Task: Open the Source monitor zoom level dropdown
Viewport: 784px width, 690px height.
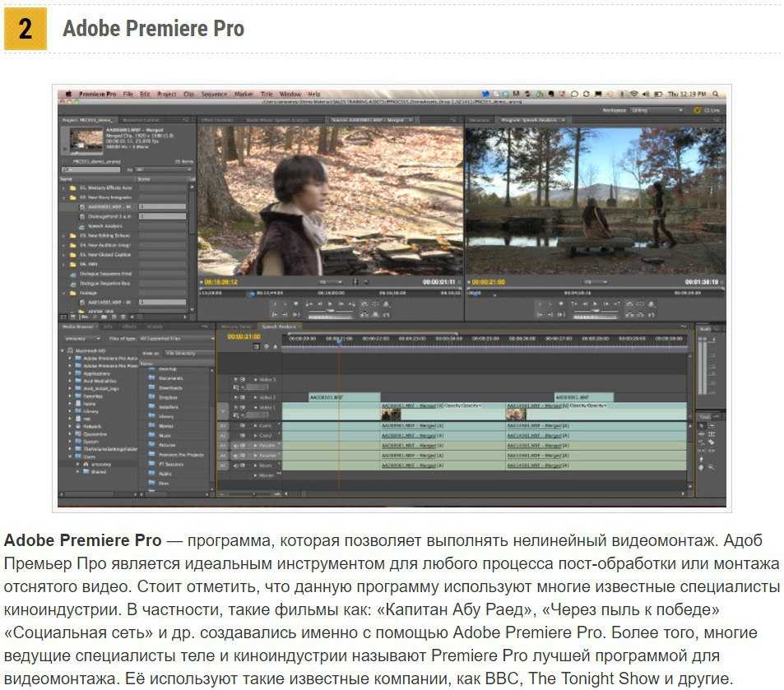Action: (x=331, y=282)
